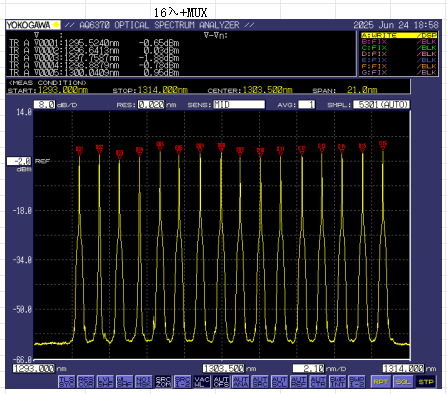Click the RPT repeat sweep button
Image resolution: width=447 pixels, height=394 pixels.
(381, 382)
